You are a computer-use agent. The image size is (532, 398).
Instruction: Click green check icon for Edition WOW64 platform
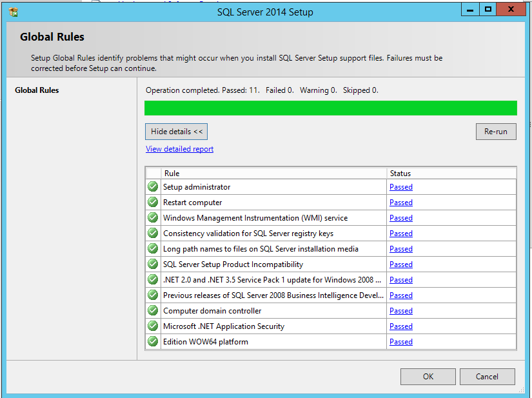click(153, 341)
